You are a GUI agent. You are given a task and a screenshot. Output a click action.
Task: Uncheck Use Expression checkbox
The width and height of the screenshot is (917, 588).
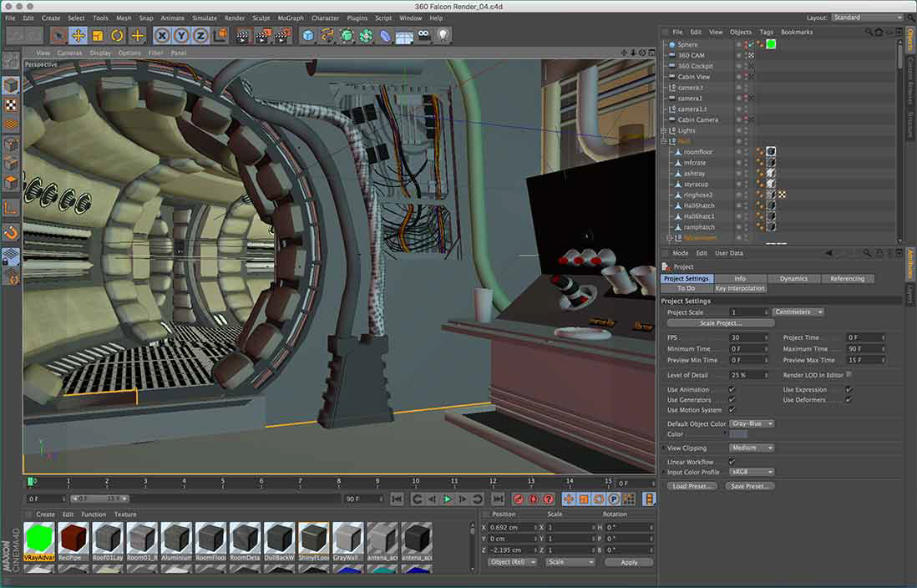coord(849,390)
